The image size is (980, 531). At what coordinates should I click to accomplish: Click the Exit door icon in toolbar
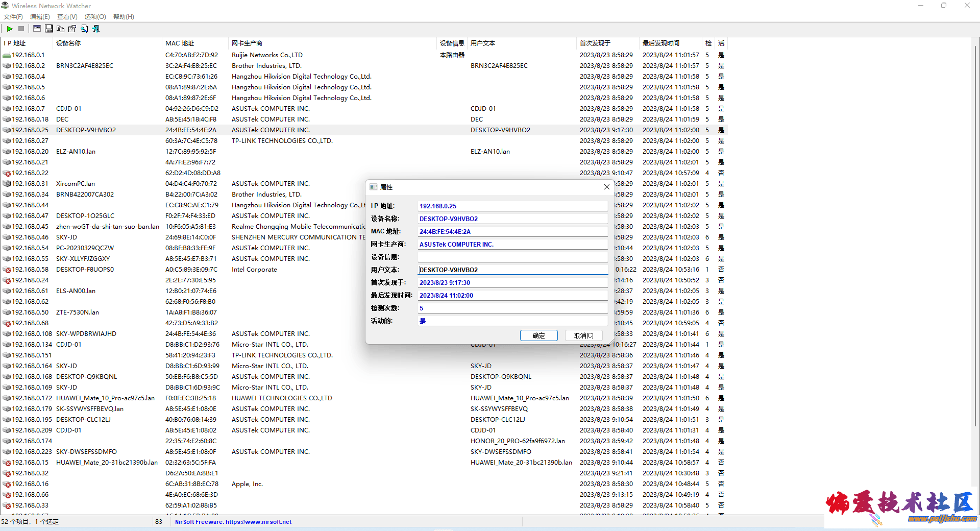(x=96, y=29)
